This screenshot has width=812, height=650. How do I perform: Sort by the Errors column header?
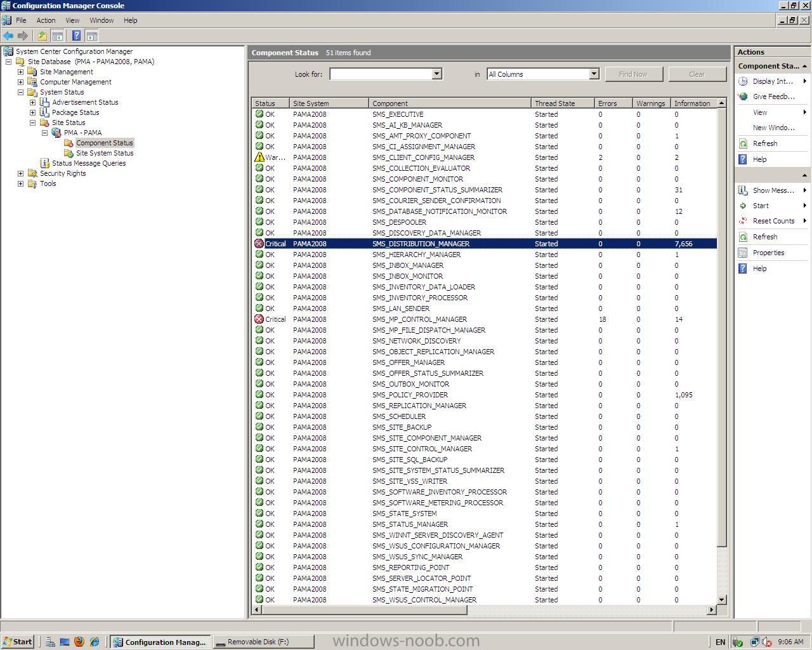point(613,103)
